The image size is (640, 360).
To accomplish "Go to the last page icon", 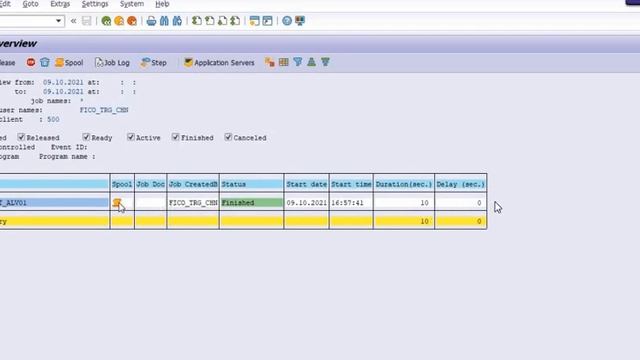I will click(x=235, y=21).
